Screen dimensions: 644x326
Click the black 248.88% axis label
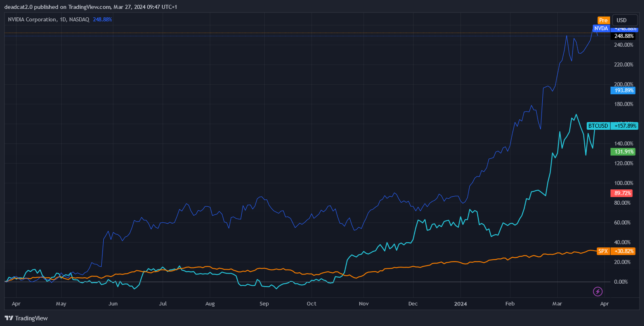tap(624, 36)
